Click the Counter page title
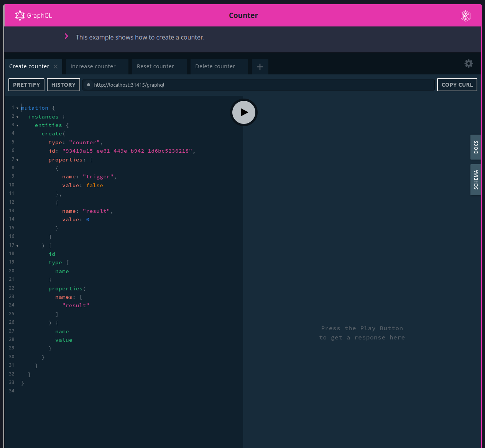Image resolution: width=485 pixels, height=448 pixels. pos(243,15)
